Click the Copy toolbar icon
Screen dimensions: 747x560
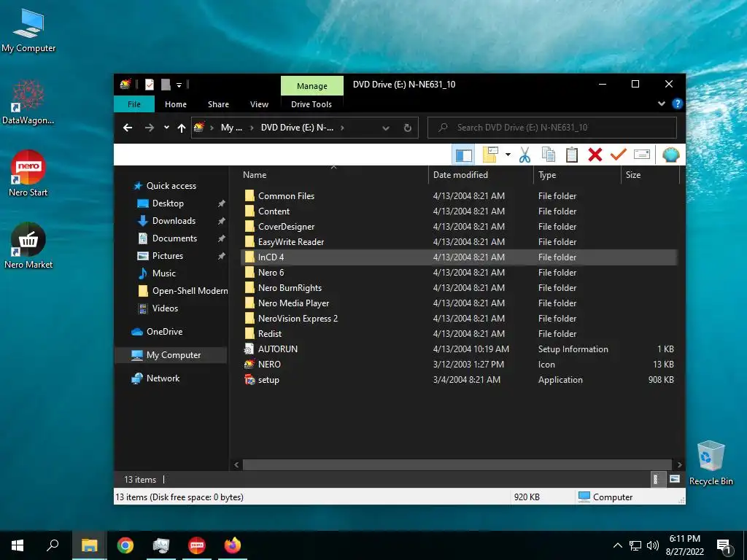pyautogui.click(x=549, y=155)
